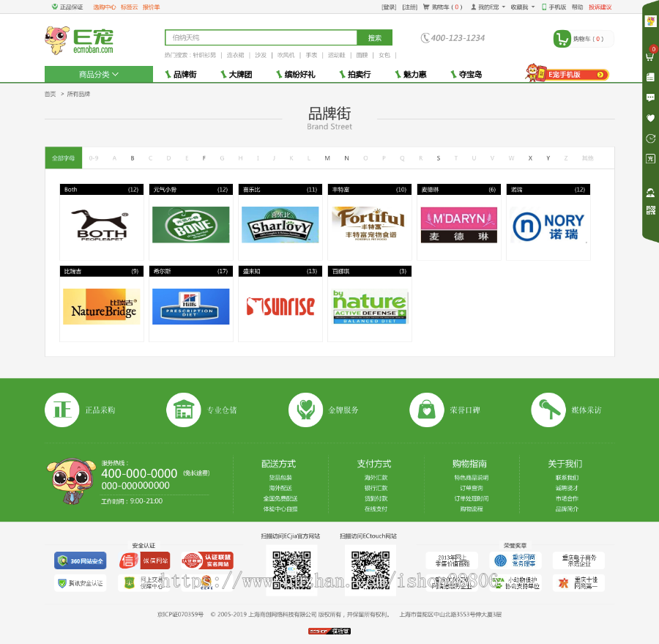Viewport: 659px width, 644px height.
Task: Filter brands by letter Y
Action: [x=548, y=158]
